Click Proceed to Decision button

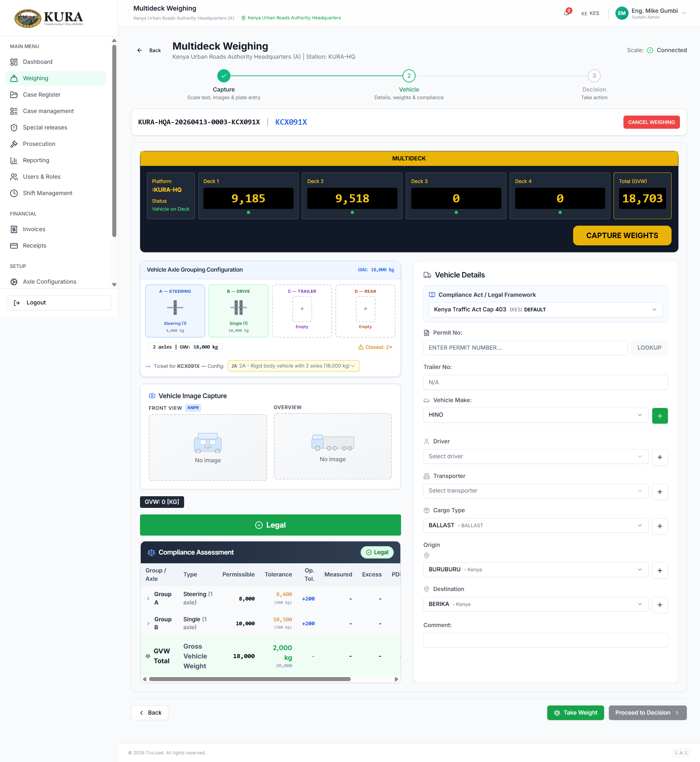[x=647, y=713]
